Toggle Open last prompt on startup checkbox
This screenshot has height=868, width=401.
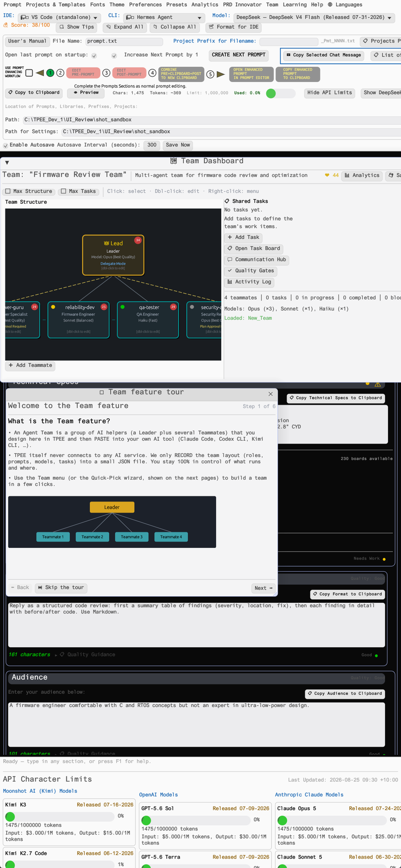94,56
